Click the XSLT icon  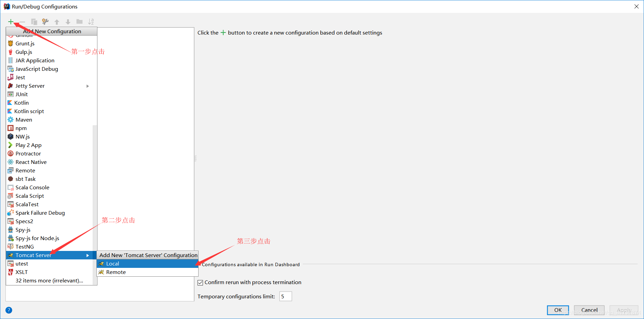click(10, 272)
